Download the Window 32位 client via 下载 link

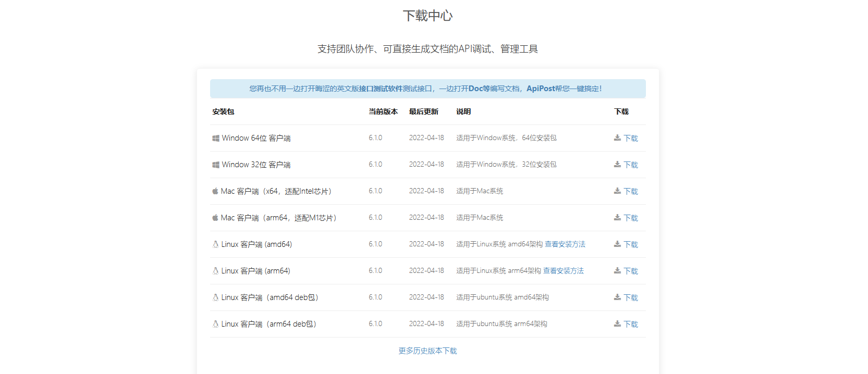pos(631,165)
